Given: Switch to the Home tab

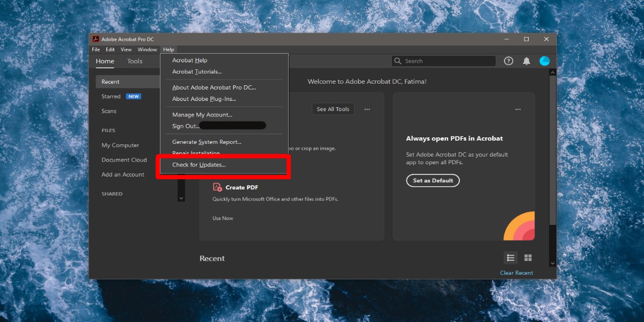Looking at the screenshot, I should point(105,61).
